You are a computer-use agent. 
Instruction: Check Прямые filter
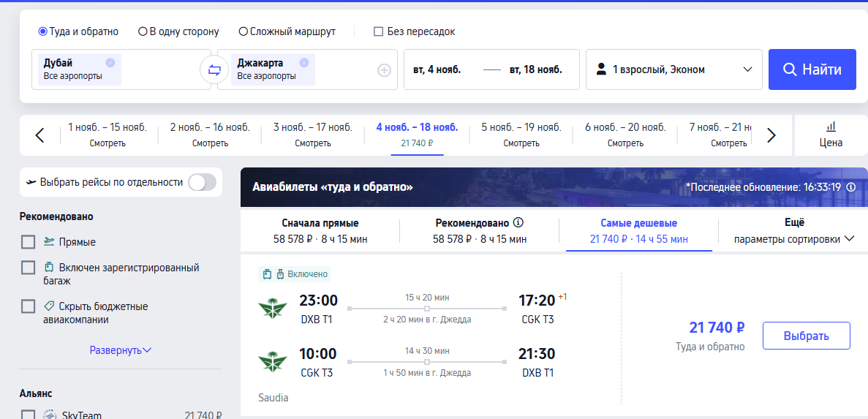29,242
